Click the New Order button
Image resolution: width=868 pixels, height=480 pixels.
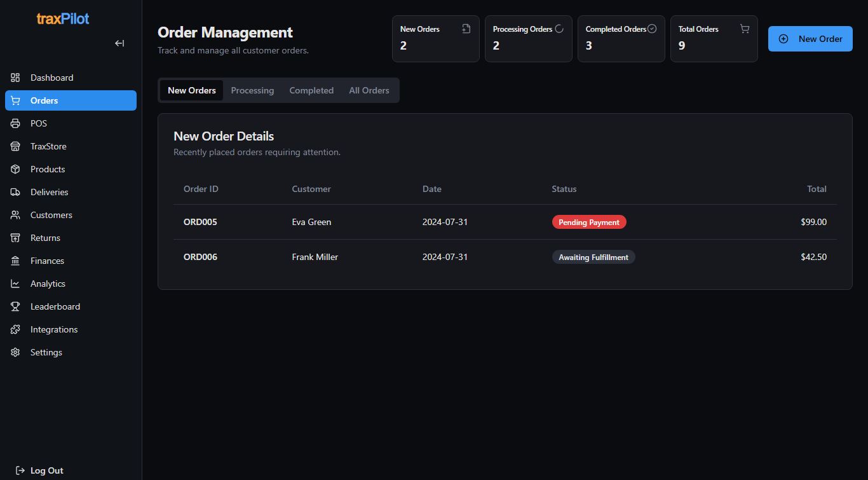tap(810, 39)
